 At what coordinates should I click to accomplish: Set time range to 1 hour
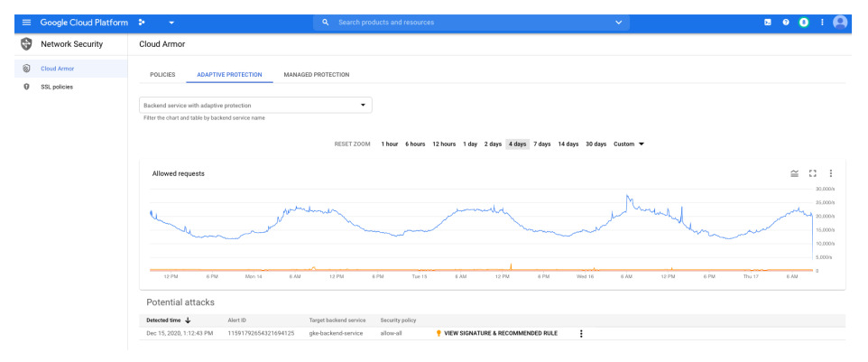pos(389,144)
